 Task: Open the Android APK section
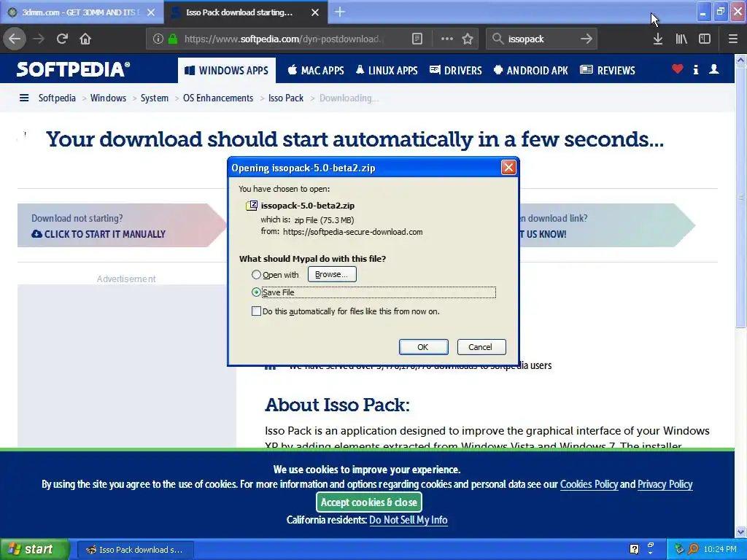[531, 71]
